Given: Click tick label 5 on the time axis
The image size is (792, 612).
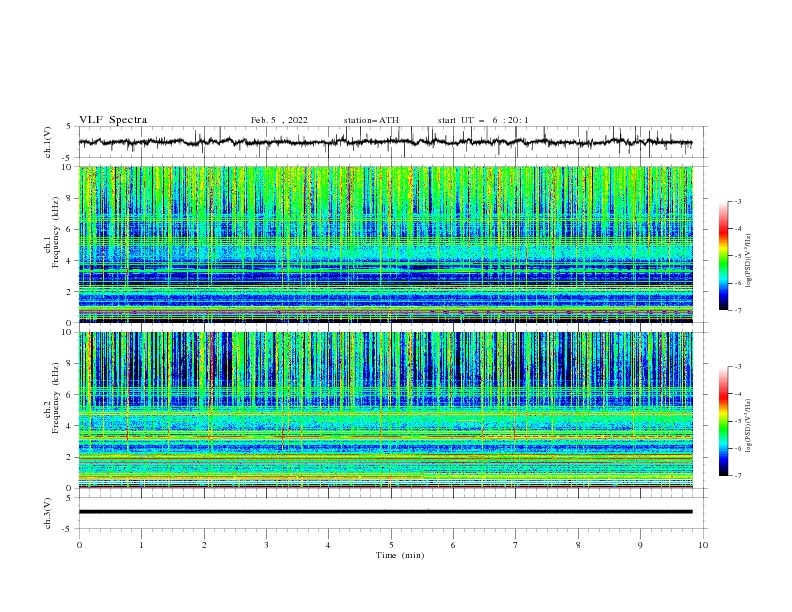Looking at the screenshot, I should click(391, 545).
